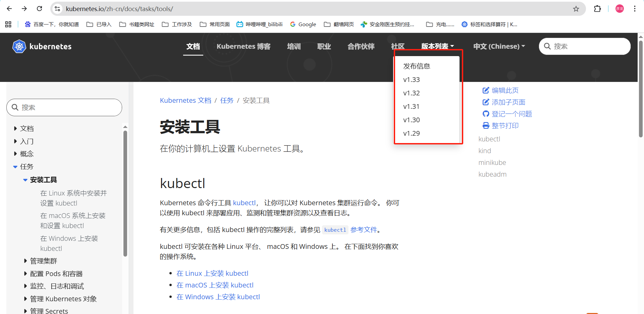Choose v1.30 in version menu
The width and height of the screenshot is (644, 314).
[427, 120]
